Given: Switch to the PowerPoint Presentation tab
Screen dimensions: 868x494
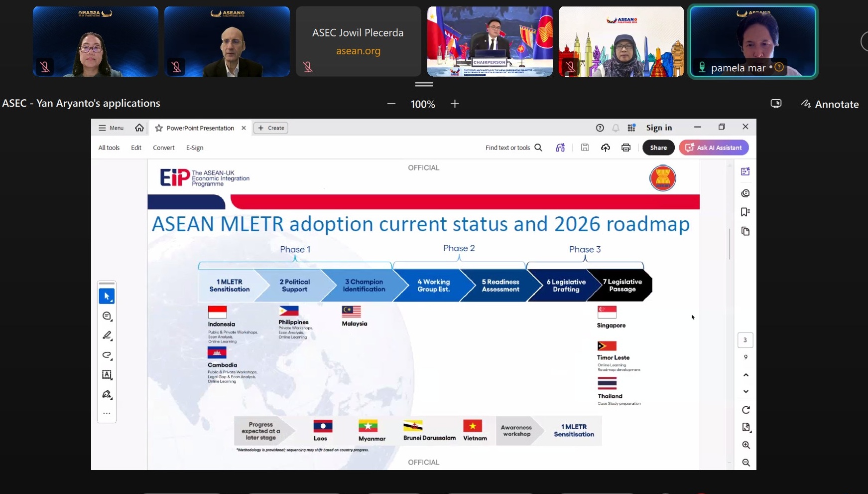Looking at the screenshot, I should (x=200, y=128).
